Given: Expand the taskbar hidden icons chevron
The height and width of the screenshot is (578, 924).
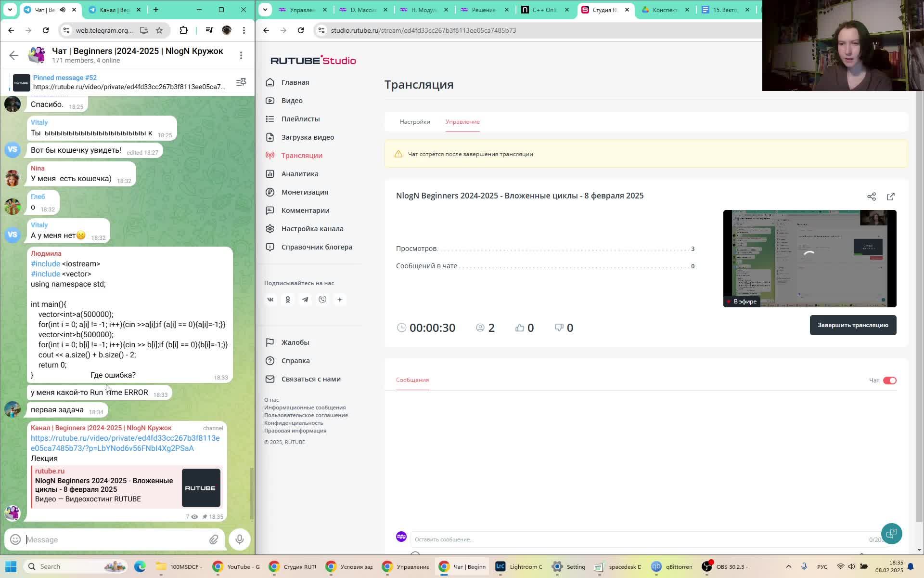Looking at the screenshot, I should point(790,566).
